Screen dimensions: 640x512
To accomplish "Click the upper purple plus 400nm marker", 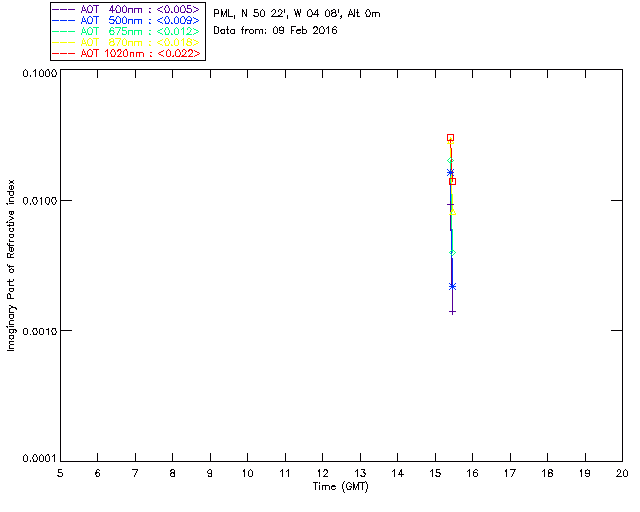I will [450, 205].
